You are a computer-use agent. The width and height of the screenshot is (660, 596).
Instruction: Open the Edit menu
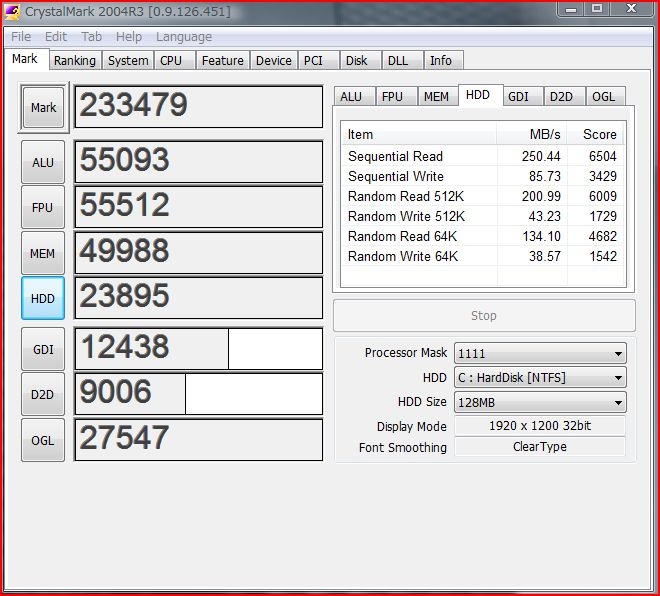click(56, 37)
